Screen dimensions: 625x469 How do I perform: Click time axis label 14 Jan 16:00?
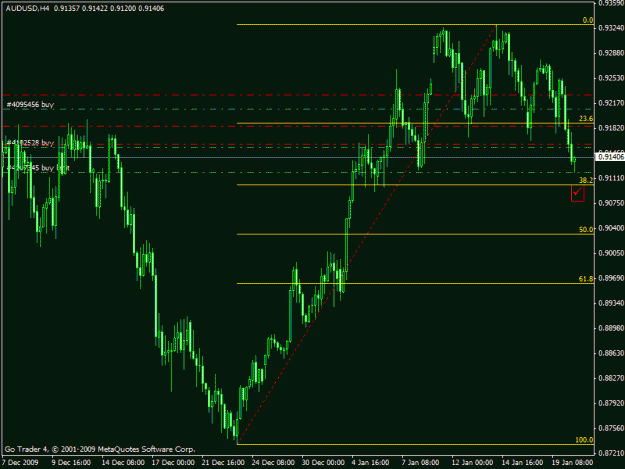[x=522, y=463]
